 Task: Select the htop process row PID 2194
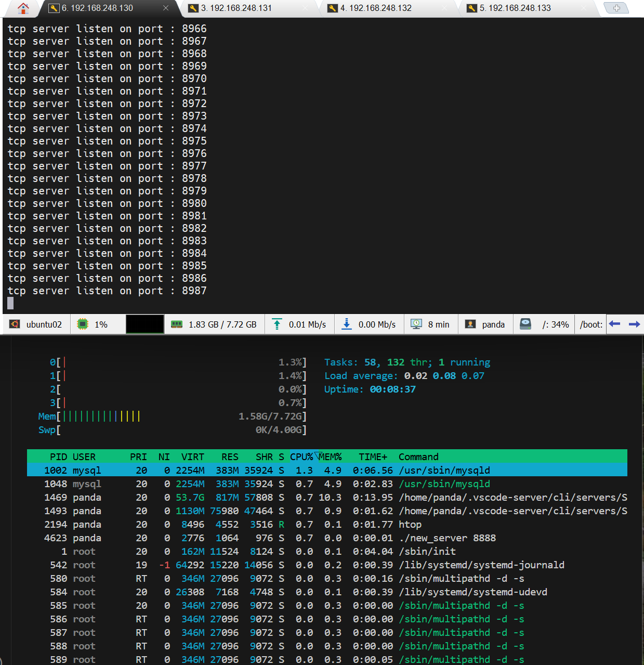(327, 525)
